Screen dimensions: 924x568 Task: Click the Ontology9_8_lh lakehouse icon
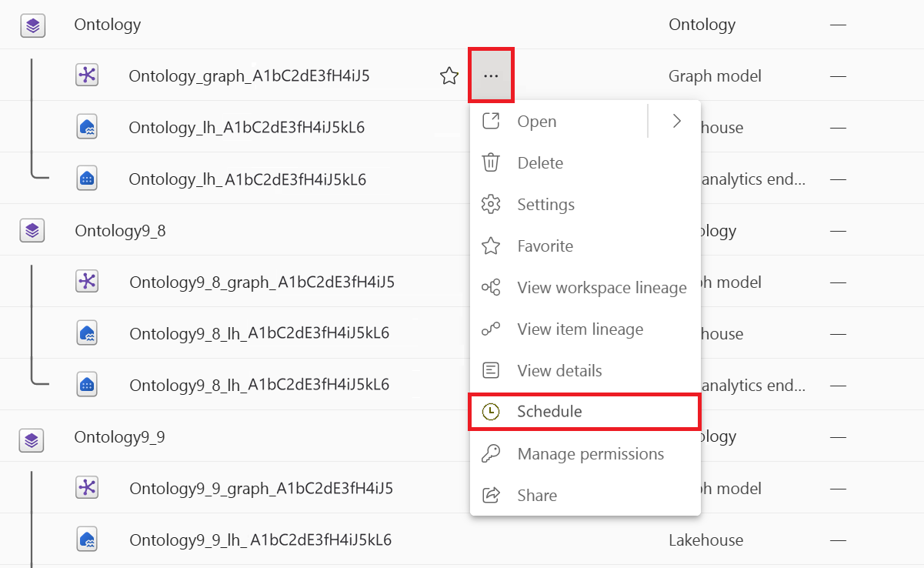pyautogui.click(x=87, y=332)
